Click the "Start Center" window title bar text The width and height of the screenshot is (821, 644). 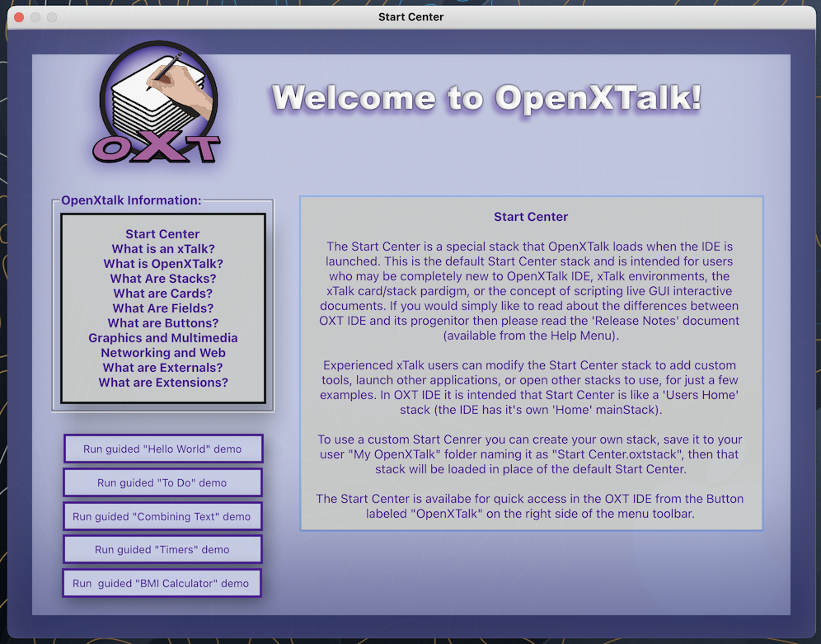(x=411, y=16)
